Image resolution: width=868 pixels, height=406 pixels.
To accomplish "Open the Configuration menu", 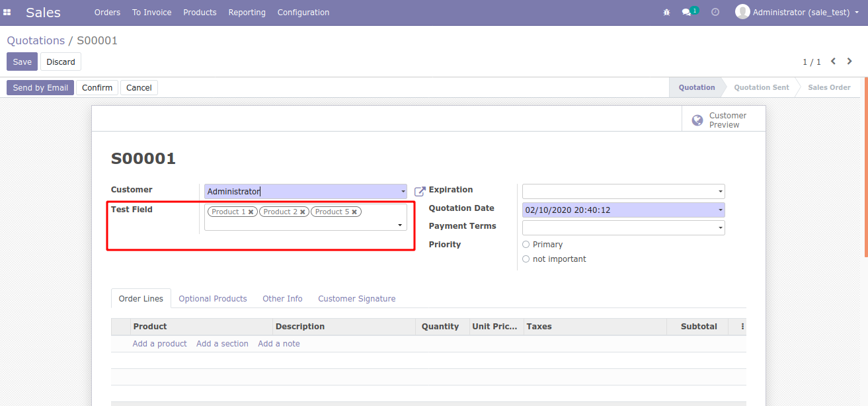I will [303, 13].
